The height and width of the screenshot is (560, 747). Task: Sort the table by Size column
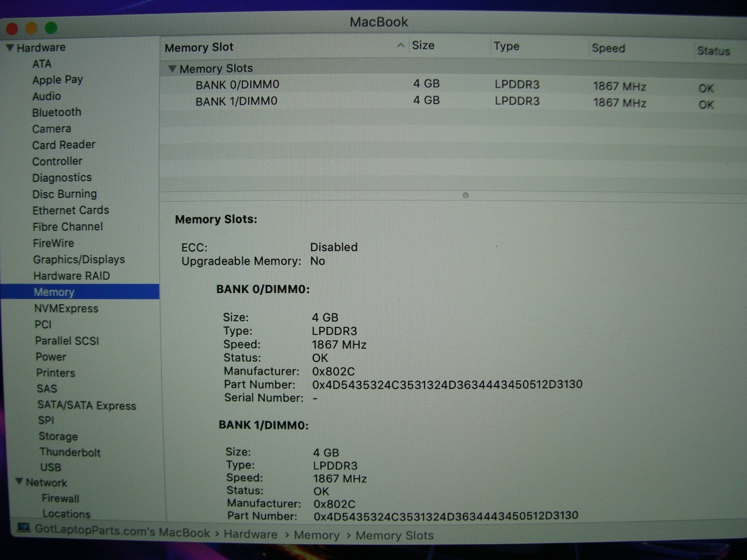pos(423,46)
